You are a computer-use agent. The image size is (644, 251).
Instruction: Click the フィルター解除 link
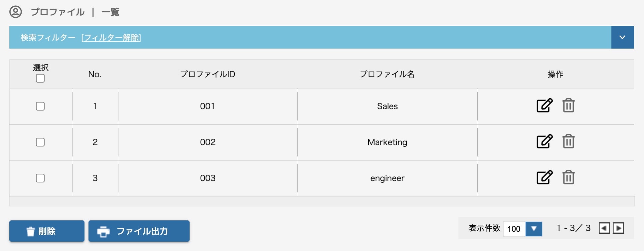pyautogui.click(x=111, y=38)
